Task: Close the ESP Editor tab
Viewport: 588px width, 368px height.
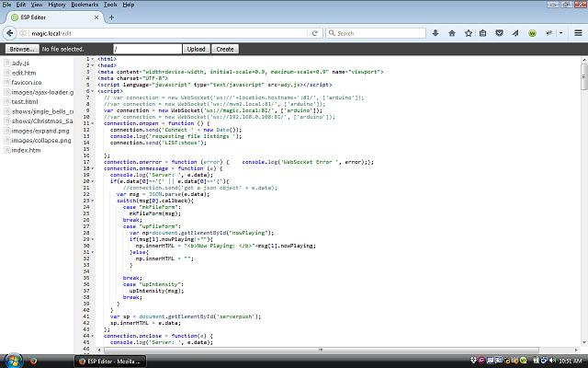Action: [96, 17]
